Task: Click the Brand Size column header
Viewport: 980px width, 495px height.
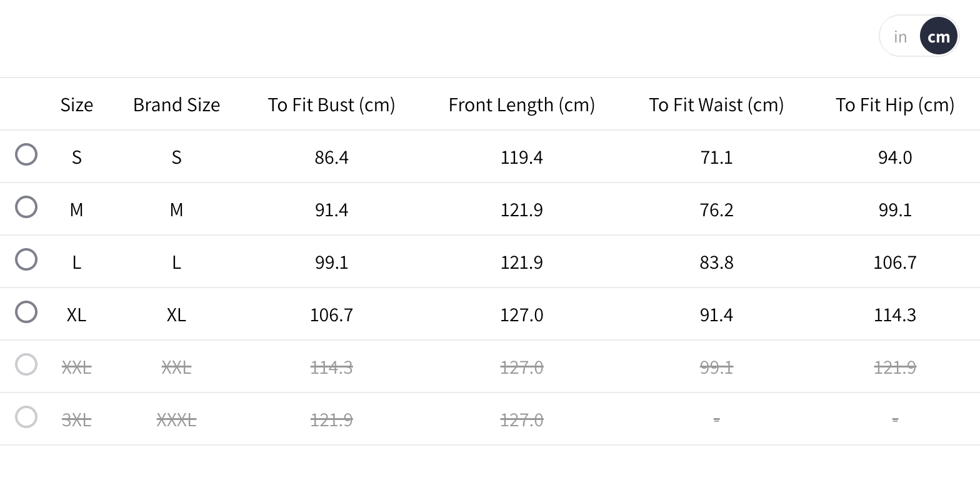Action: click(x=176, y=104)
